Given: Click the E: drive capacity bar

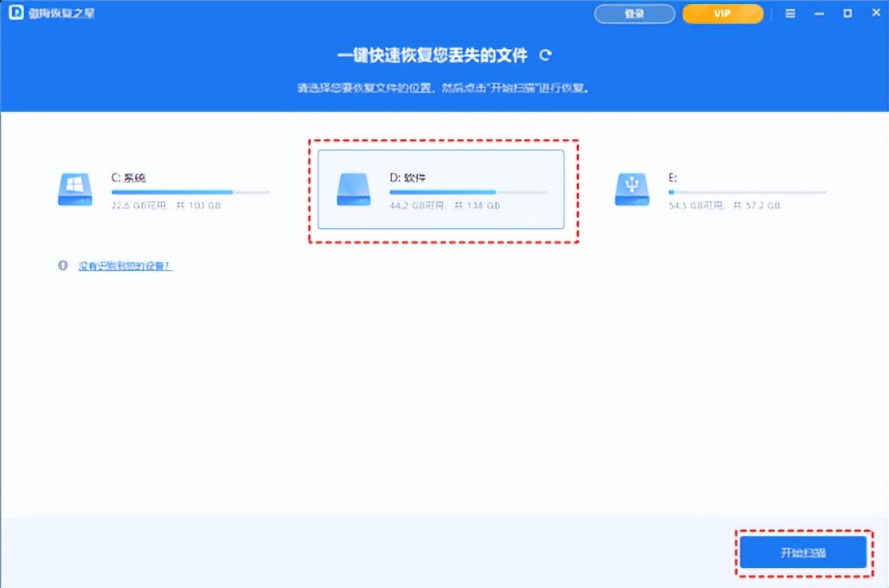Looking at the screenshot, I should (749, 192).
